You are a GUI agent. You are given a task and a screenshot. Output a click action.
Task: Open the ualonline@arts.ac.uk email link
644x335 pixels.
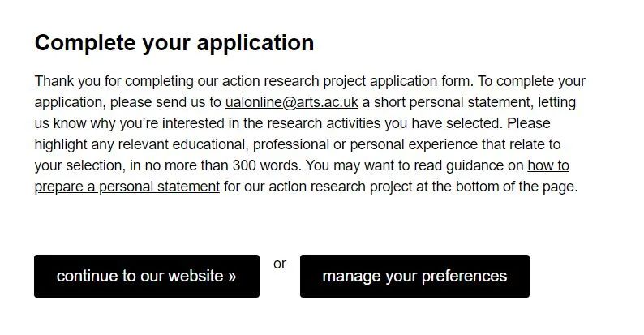tap(291, 103)
